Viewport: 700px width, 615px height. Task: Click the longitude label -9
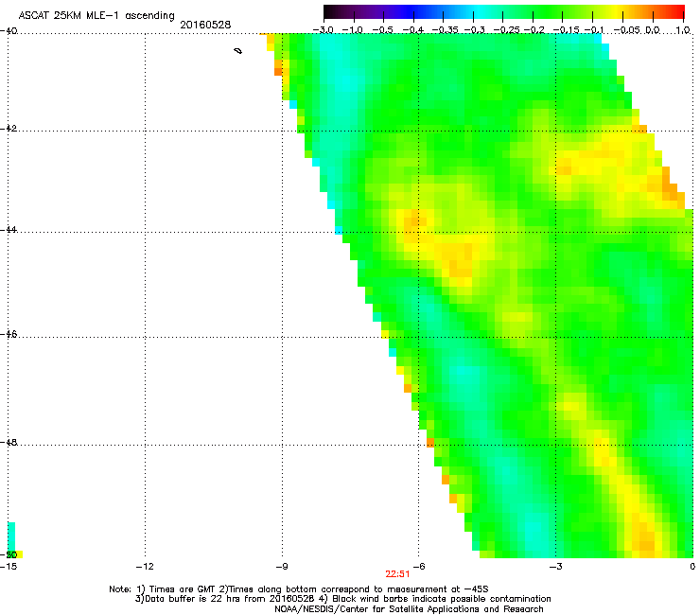coord(281,567)
